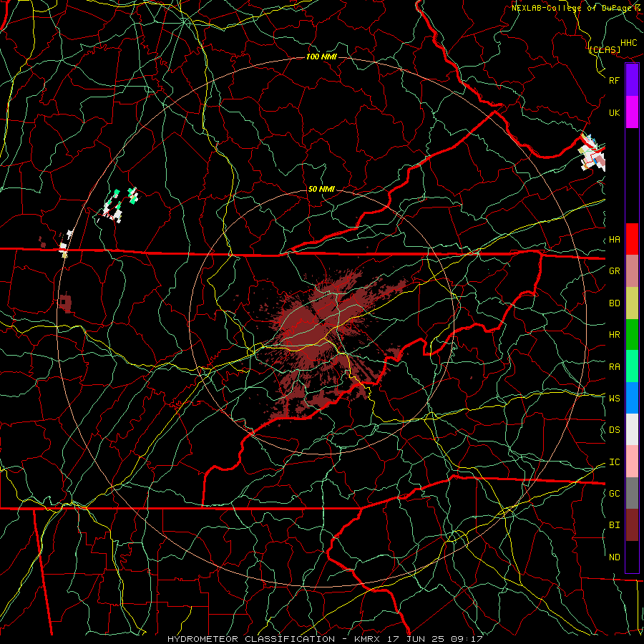Screen dimensions: 644x644
Task: Click the ND black legend swatch
Action: coord(632,557)
